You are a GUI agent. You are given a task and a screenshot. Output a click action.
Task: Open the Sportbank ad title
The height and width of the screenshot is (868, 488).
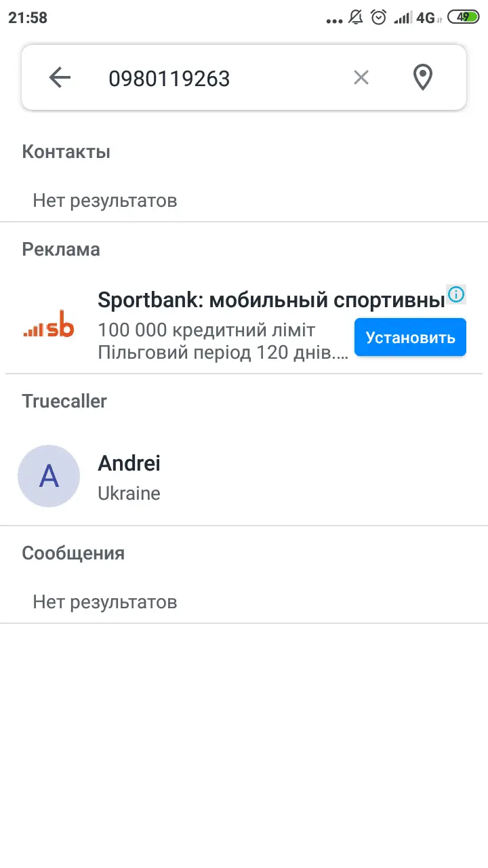[271, 299]
